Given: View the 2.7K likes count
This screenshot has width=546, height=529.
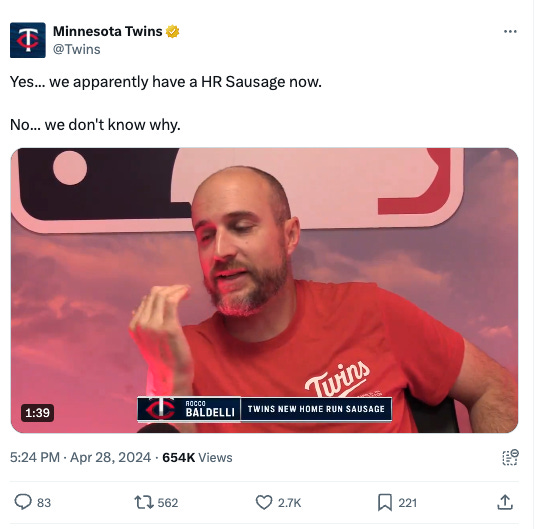Looking at the screenshot, I should pos(289,503).
